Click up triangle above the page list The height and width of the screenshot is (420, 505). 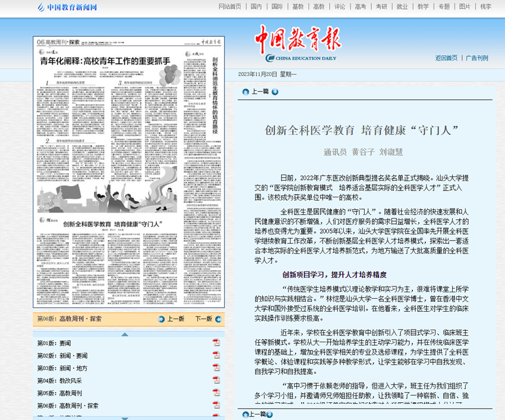(x=125, y=334)
